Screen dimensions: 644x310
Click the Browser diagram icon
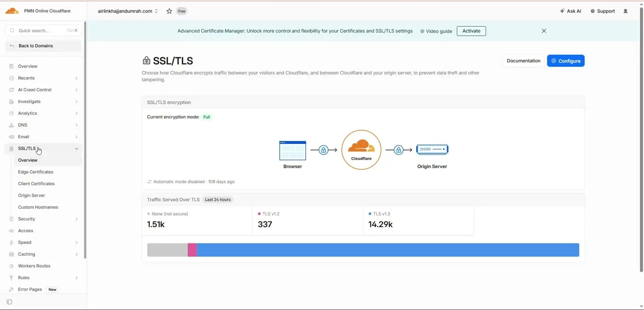(292, 150)
